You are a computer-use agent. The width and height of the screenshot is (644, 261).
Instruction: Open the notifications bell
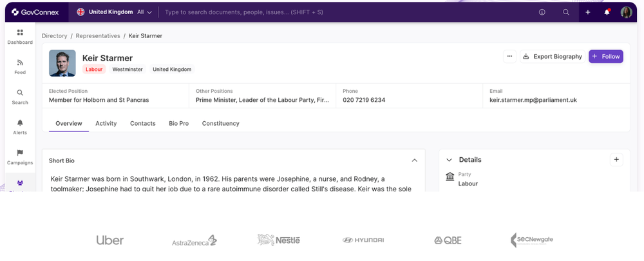[x=607, y=12]
